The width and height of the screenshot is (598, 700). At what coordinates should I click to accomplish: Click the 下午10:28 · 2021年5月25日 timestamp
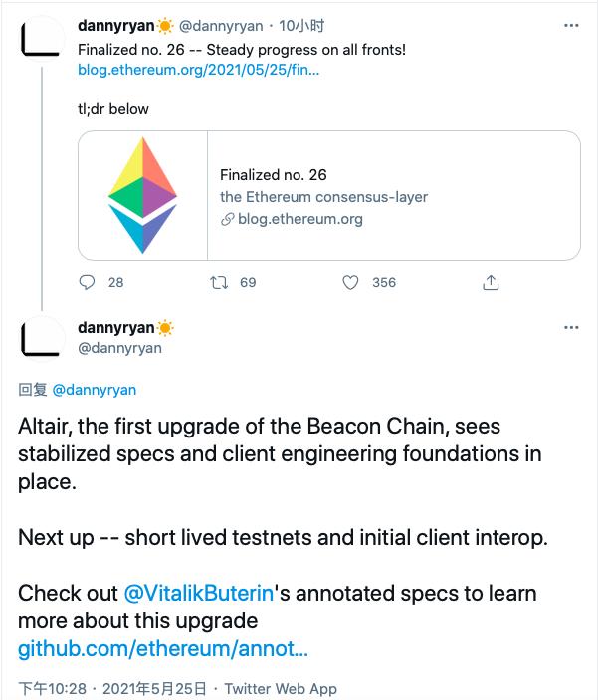(x=112, y=688)
